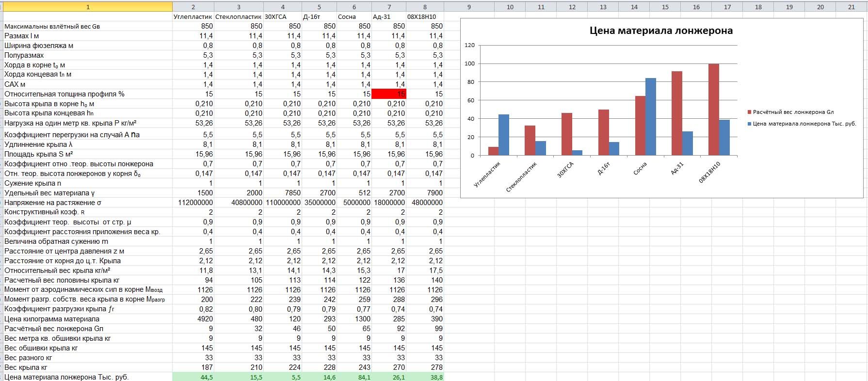Screen dimensions: 868x381
Task: Click the cell with value 7850
Action: point(283,193)
